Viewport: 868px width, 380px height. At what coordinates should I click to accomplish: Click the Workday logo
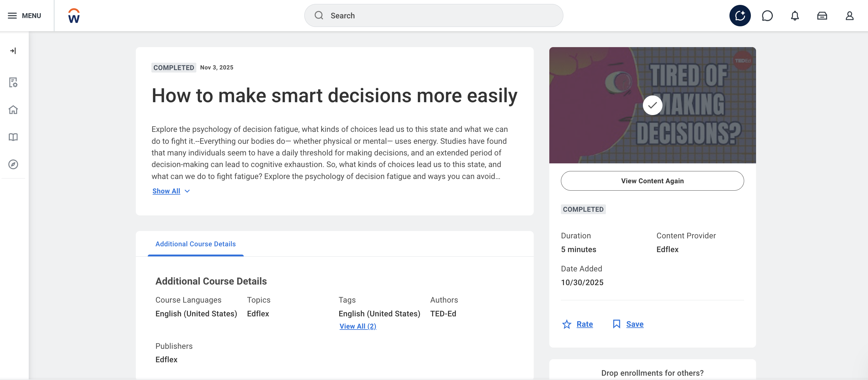click(74, 16)
